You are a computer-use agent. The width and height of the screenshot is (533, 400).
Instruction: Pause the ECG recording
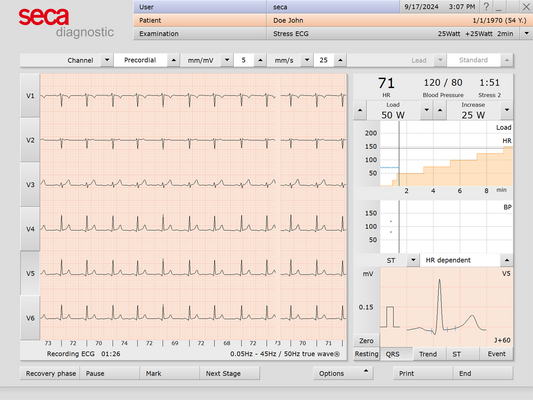pos(110,373)
